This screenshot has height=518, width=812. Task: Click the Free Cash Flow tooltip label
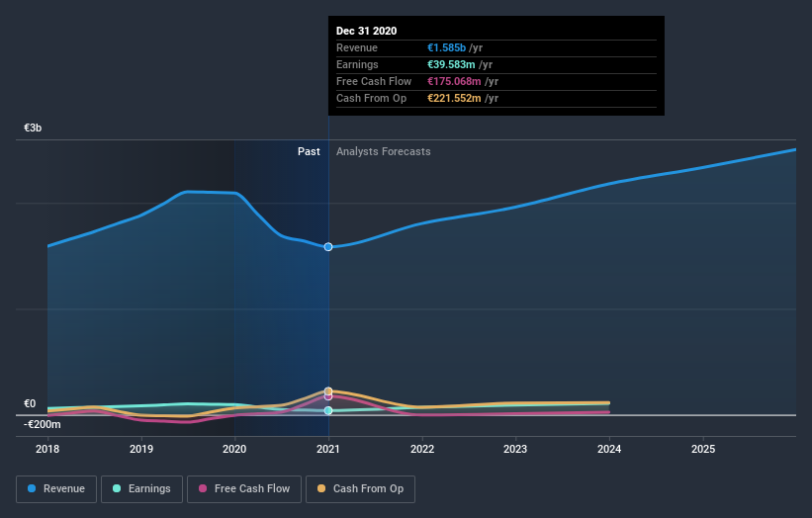[374, 81]
